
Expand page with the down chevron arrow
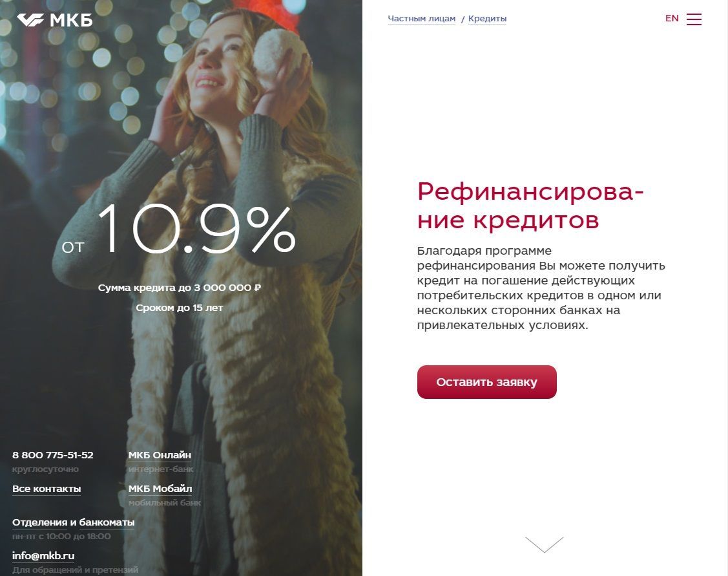click(544, 544)
